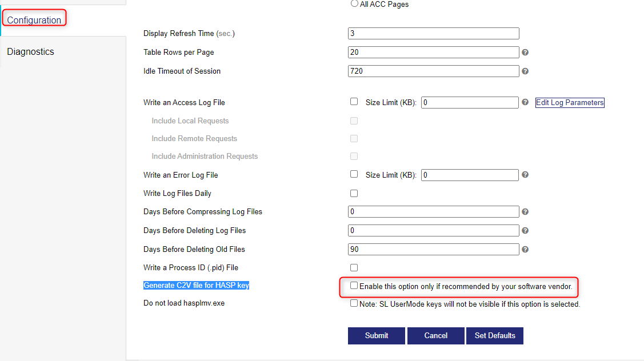Open the Configuration sidebar tab
This screenshot has width=644, height=361.
tap(34, 20)
